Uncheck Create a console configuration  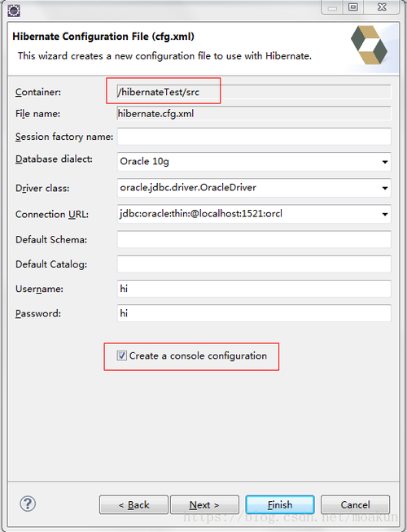click(x=121, y=355)
